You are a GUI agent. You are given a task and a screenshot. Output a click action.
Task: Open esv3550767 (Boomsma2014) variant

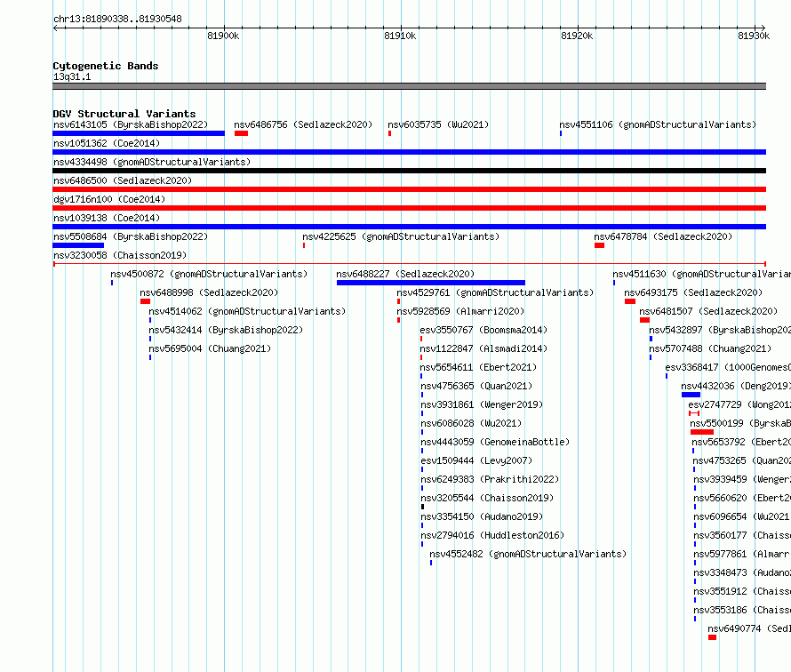[483, 330]
